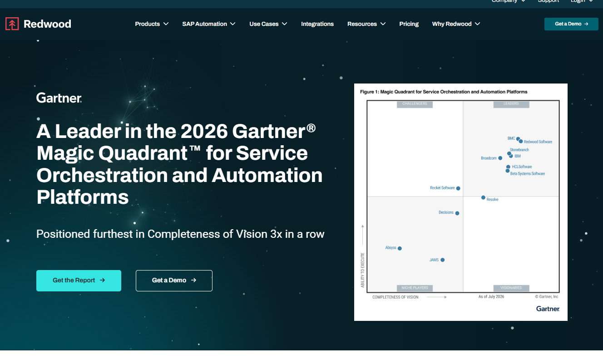
Task: Click the Gartner logo inside the Magic Quadrant figure
Action: tap(548, 309)
